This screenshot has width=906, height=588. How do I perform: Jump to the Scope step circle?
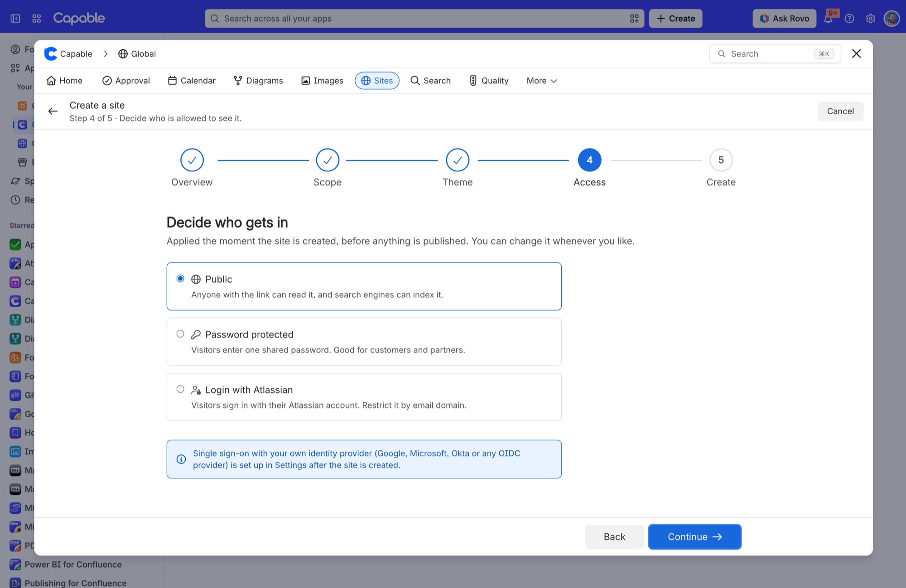pyautogui.click(x=328, y=160)
